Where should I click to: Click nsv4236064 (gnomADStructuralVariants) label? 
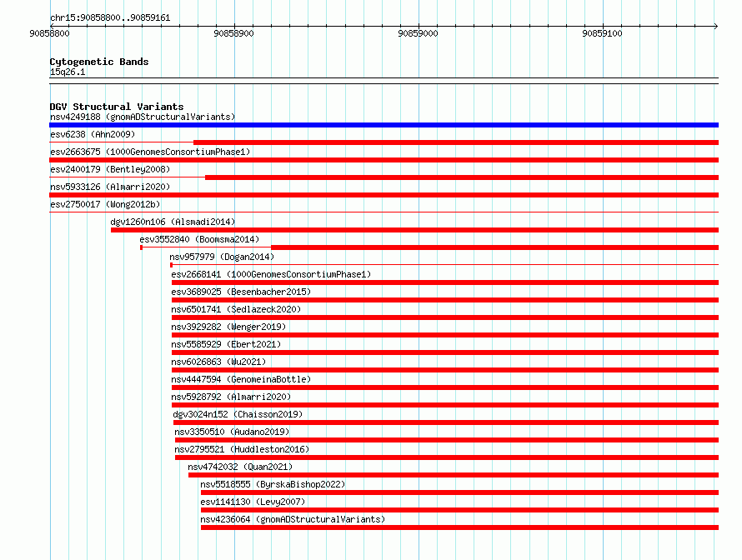(293, 519)
